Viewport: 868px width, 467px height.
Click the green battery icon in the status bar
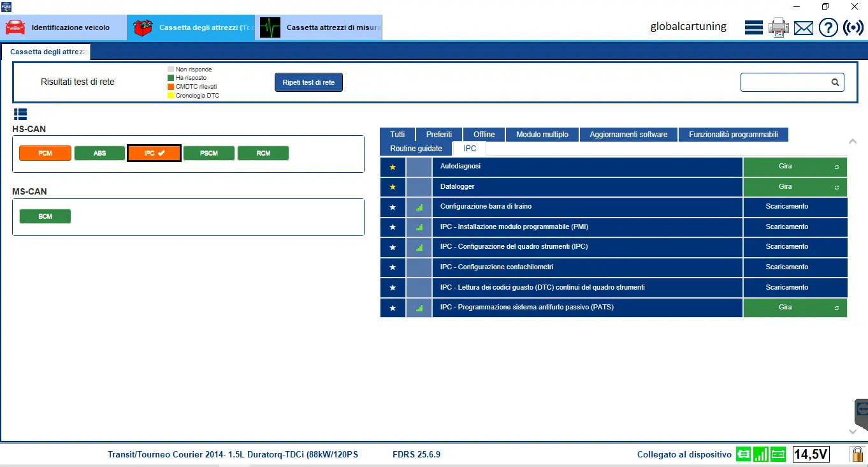click(x=778, y=454)
